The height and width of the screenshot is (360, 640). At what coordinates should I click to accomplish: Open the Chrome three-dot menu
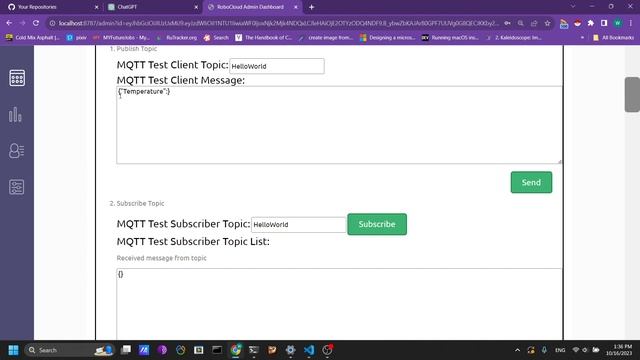click(631, 23)
